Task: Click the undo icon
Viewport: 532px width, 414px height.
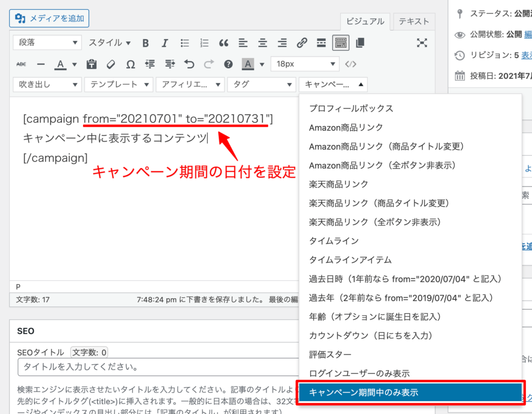Action: [189, 64]
